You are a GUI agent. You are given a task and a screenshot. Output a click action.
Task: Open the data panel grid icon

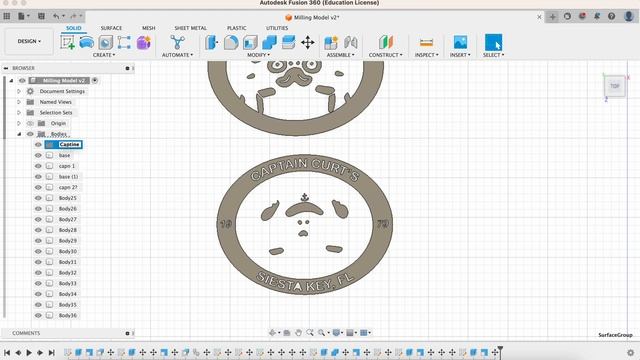click(x=7, y=16)
